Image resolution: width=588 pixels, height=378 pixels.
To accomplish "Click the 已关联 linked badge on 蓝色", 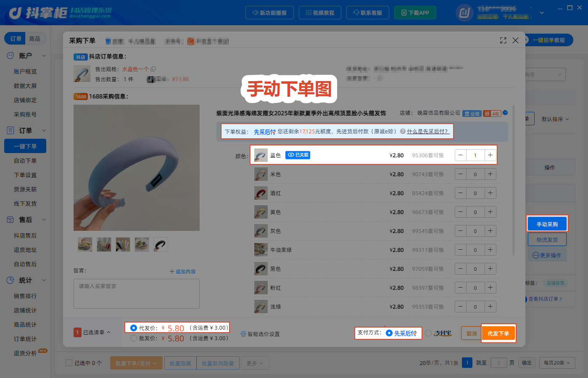I will pos(298,155).
